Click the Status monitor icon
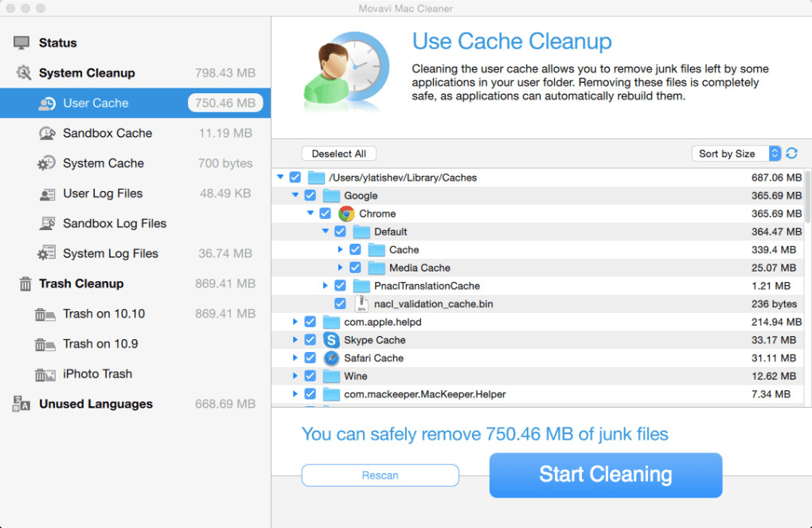Image resolution: width=812 pixels, height=528 pixels. [22, 43]
